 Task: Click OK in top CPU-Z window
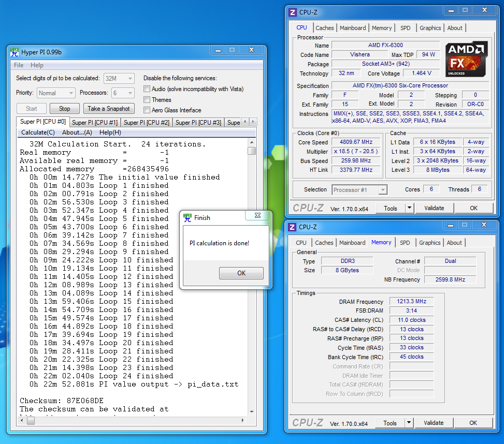tap(474, 208)
